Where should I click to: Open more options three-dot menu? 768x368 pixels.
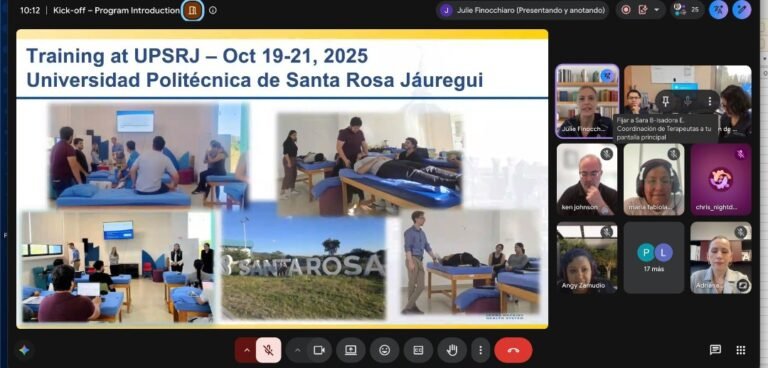pos(480,350)
